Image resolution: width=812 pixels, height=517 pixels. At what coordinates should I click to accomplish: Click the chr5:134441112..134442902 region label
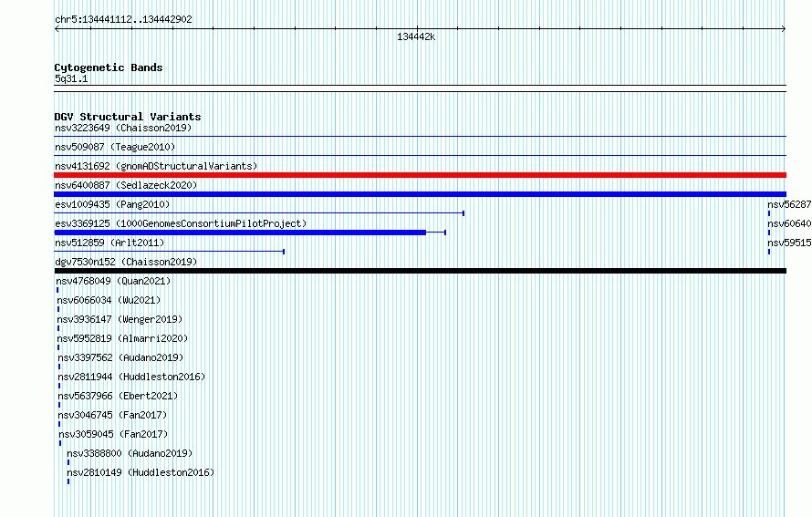123,20
